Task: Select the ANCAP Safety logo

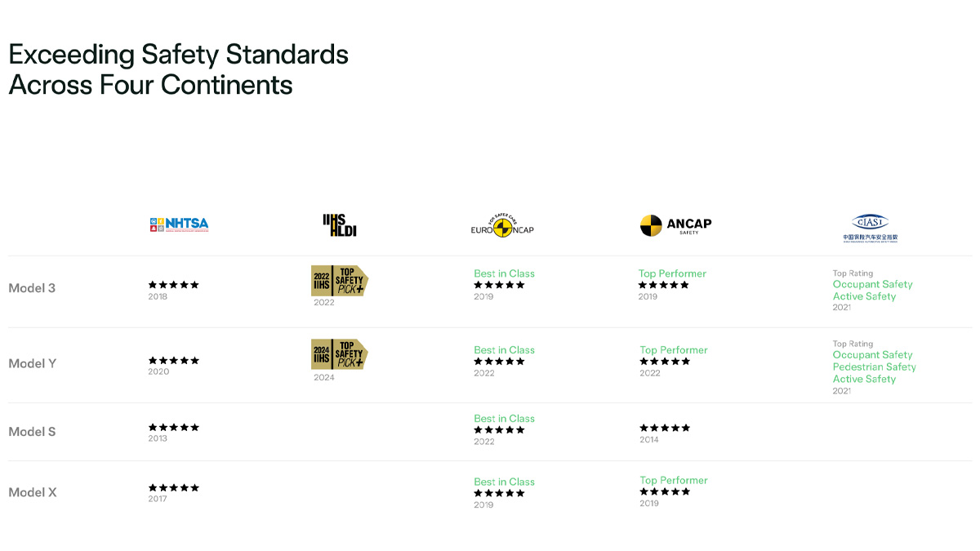Action: coord(675,225)
